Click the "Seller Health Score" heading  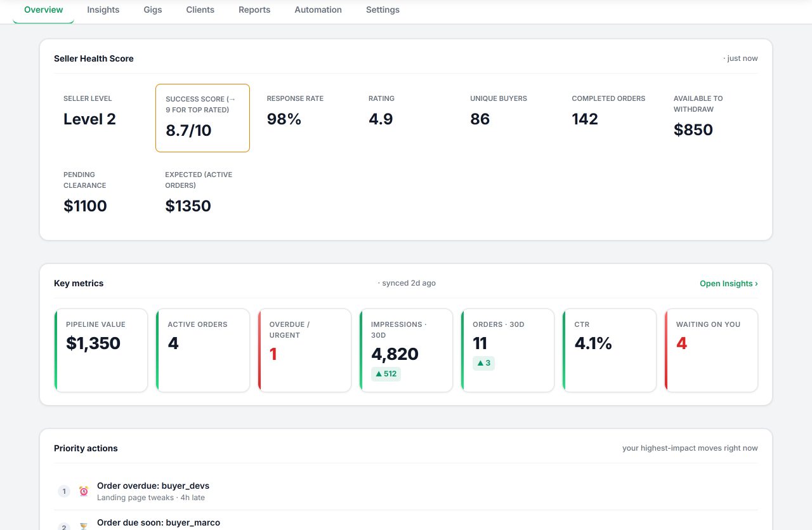click(94, 58)
